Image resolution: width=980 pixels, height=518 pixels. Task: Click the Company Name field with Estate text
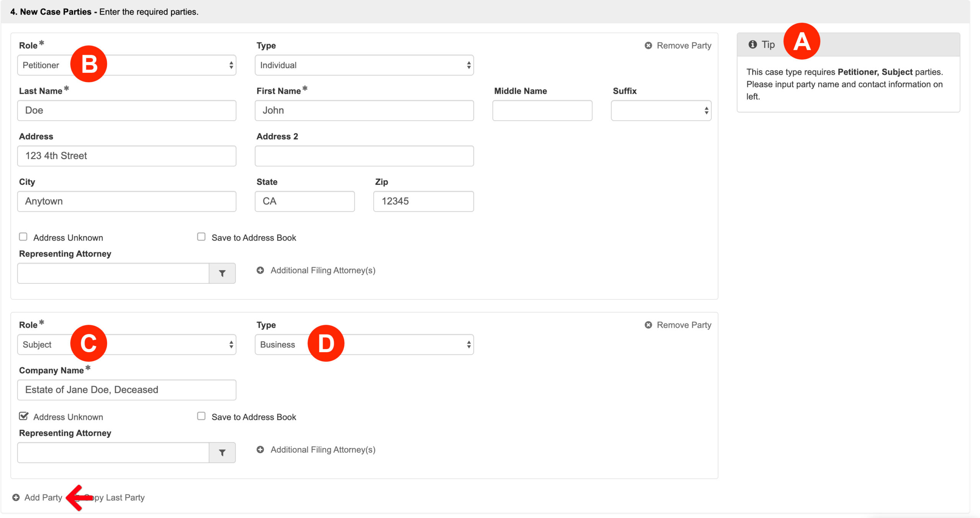[127, 390]
